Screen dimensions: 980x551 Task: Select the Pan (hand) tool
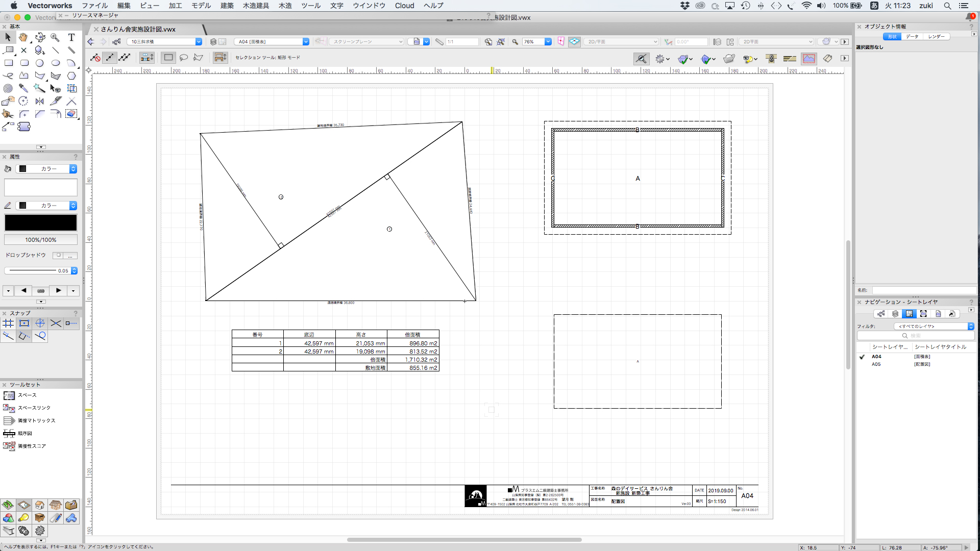pos(23,37)
